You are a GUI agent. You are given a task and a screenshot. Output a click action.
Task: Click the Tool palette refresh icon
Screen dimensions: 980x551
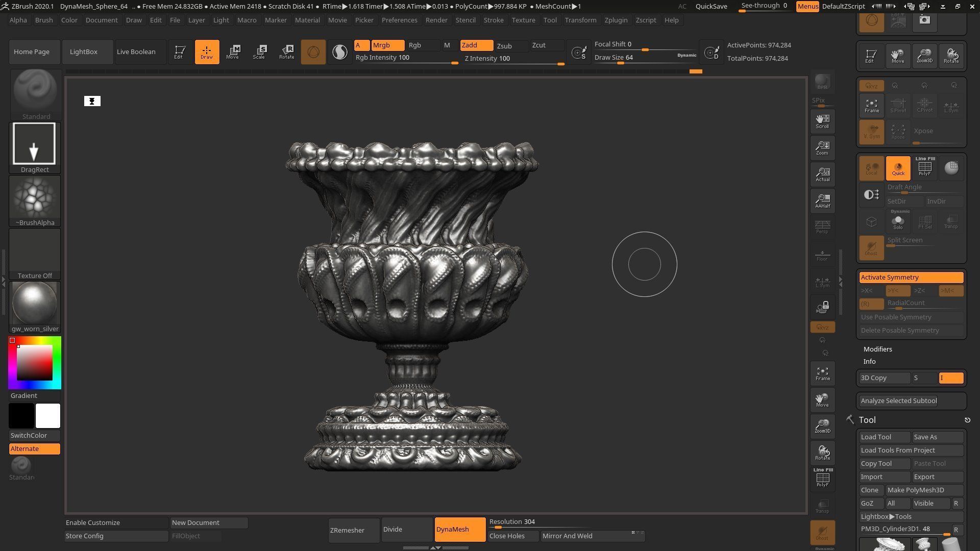click(x=967, y=420)
